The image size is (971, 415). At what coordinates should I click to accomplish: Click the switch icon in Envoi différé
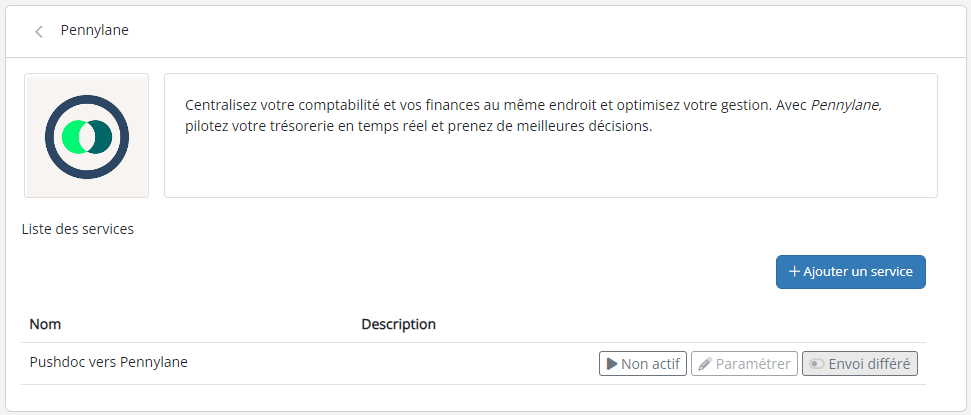click(817, 364)
